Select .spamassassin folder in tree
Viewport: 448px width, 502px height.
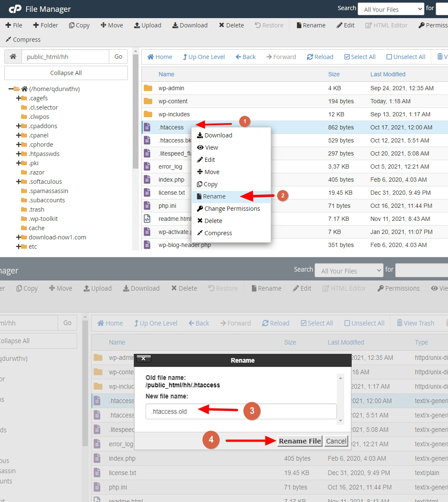48,191
